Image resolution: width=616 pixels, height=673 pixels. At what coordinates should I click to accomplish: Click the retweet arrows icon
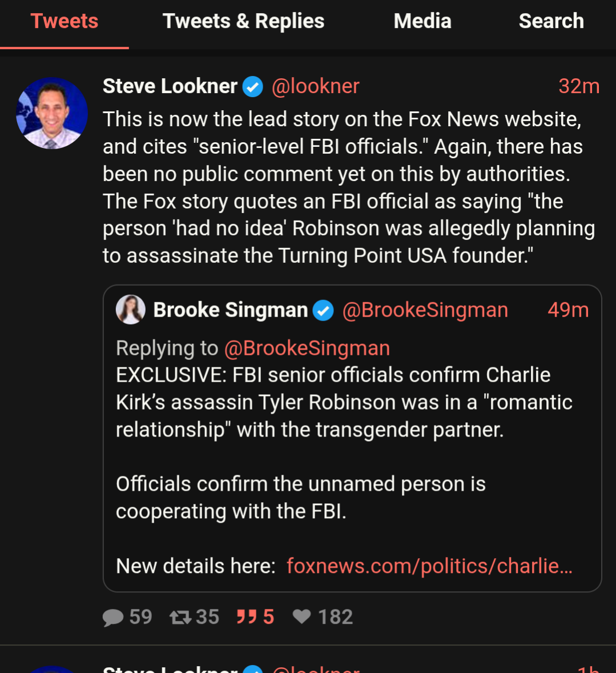click(x=180, y=618)
